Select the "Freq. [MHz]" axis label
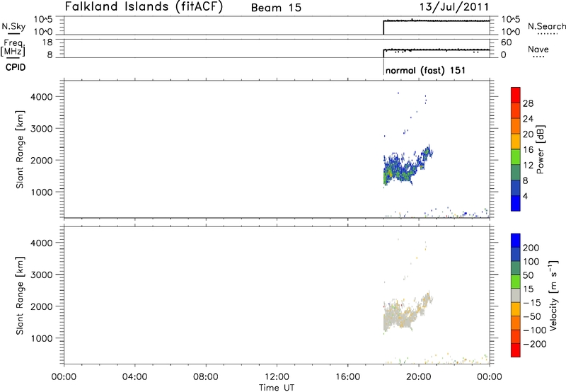Screen dimensions: 566x392 [x=13, y=47]
